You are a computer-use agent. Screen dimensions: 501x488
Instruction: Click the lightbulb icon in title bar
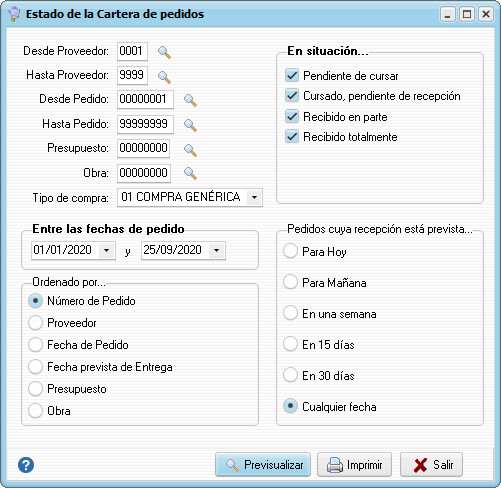[x=14, y=14]
